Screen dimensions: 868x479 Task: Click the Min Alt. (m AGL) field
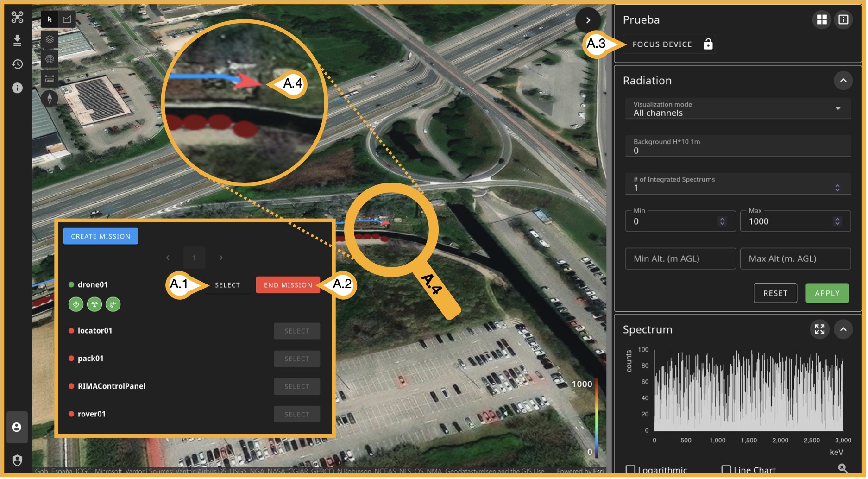pos(680,258)
